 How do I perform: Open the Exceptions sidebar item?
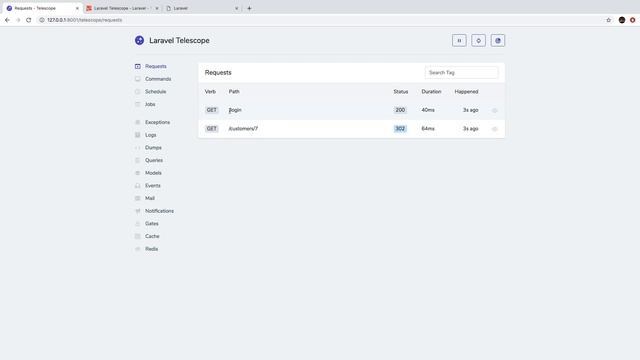(x=157, y=122)
